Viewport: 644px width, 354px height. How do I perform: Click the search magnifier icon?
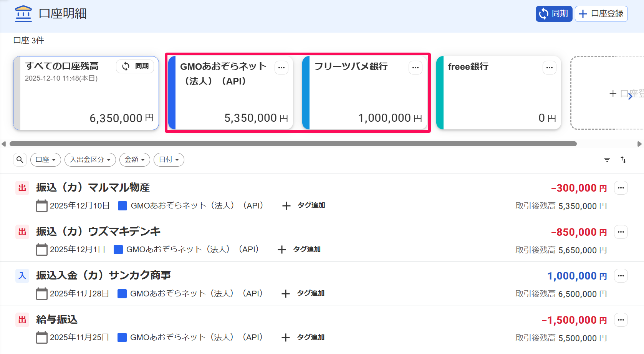pos(20,160)
